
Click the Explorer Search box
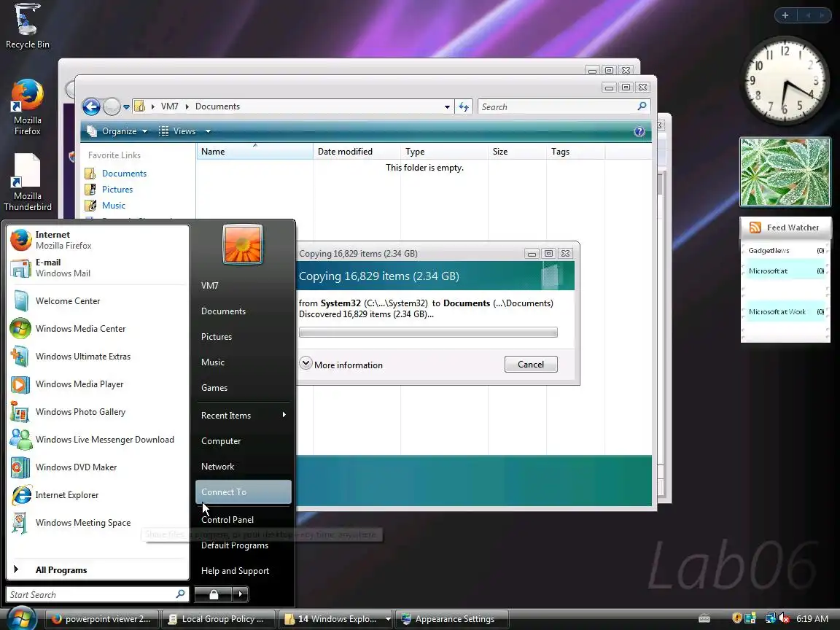click(564, 106)
